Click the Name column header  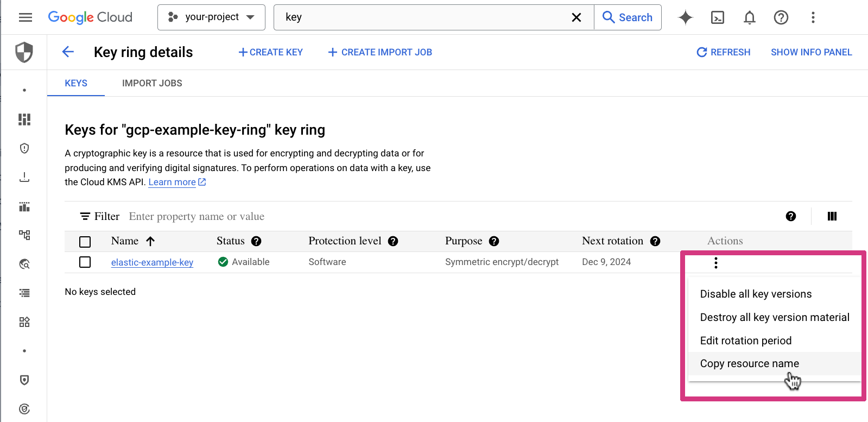[125, 241]
